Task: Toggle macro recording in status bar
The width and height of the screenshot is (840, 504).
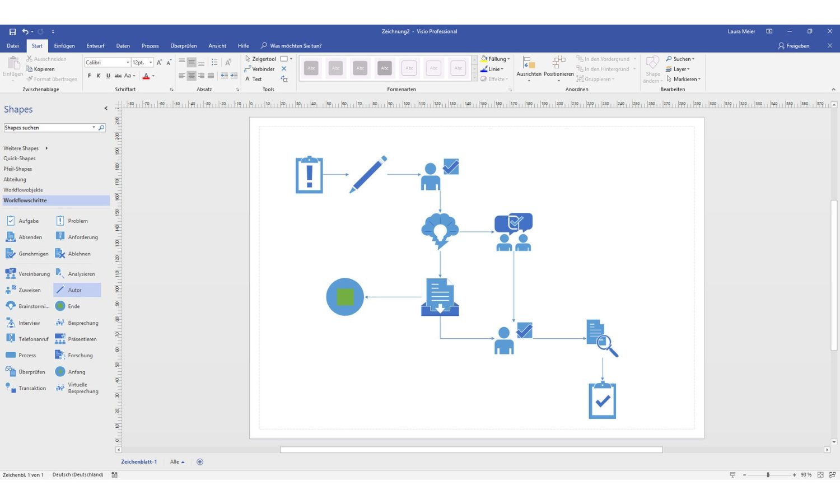Action: (x=114, y=475)
